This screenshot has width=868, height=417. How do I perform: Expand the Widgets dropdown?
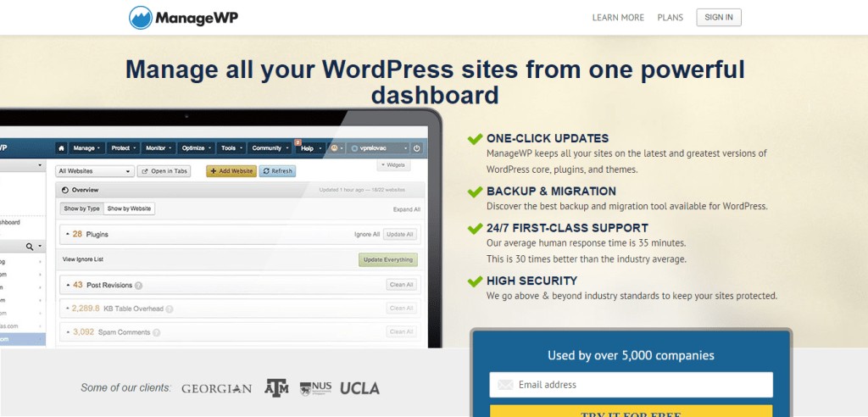pos(393,165)
